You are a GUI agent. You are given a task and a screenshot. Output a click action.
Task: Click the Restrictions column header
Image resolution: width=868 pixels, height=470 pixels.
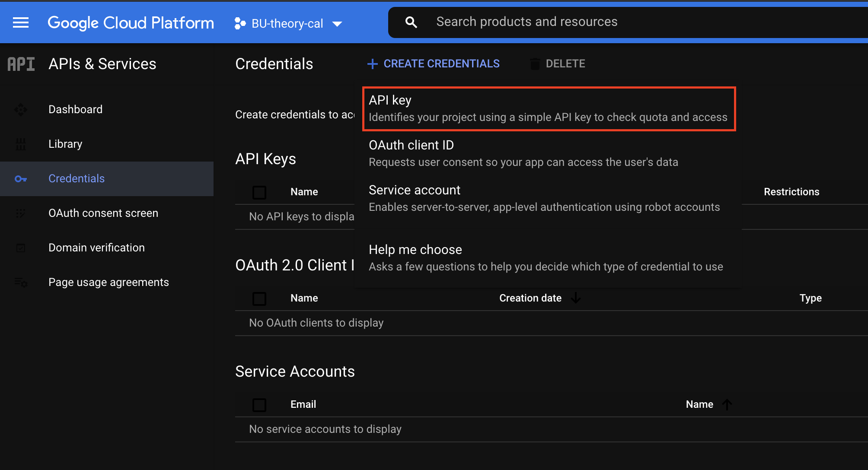pyautogui.click(x=791, y=192)
